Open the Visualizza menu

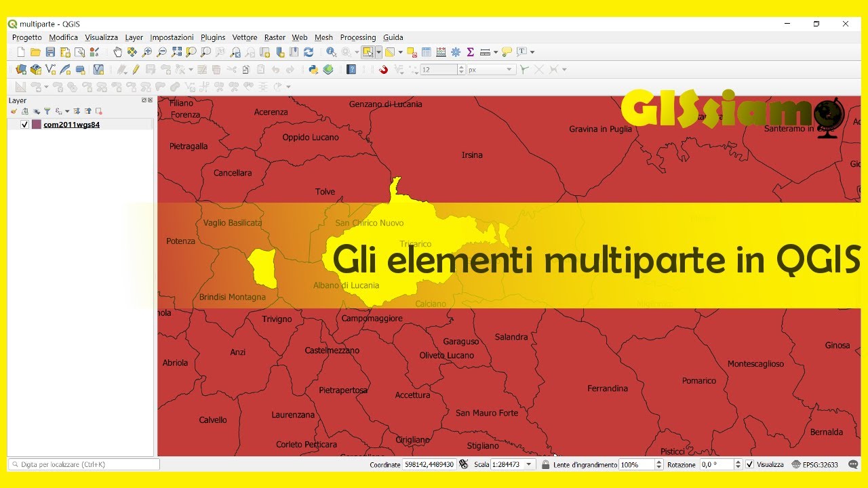click(101, 37)
